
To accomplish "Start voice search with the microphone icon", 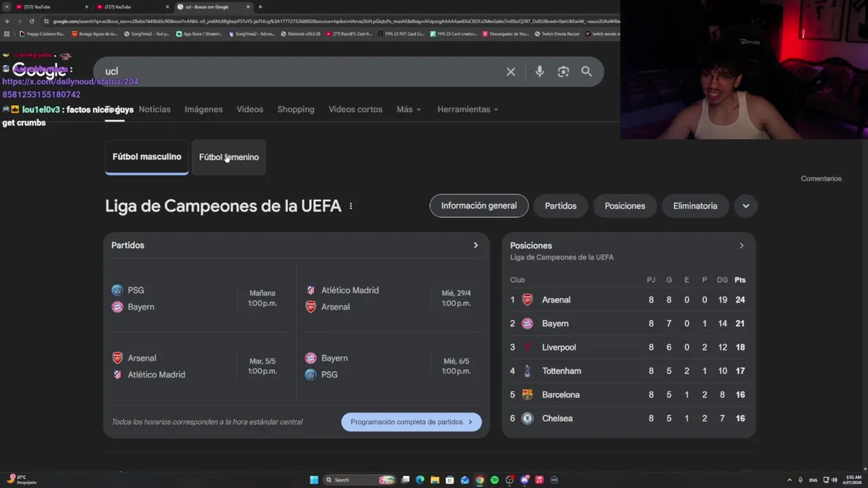I will pos(539,71).
